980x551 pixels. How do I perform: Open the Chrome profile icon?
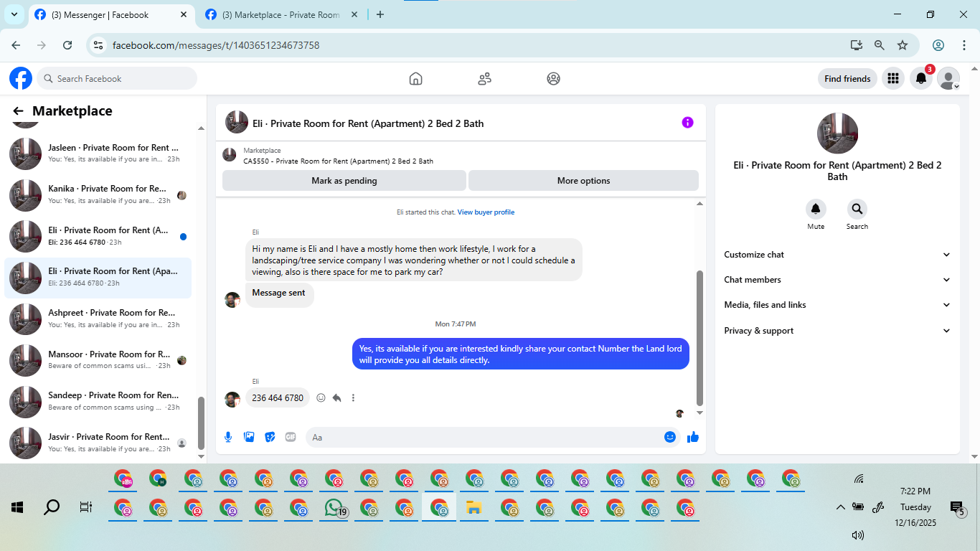pos(938,45)
